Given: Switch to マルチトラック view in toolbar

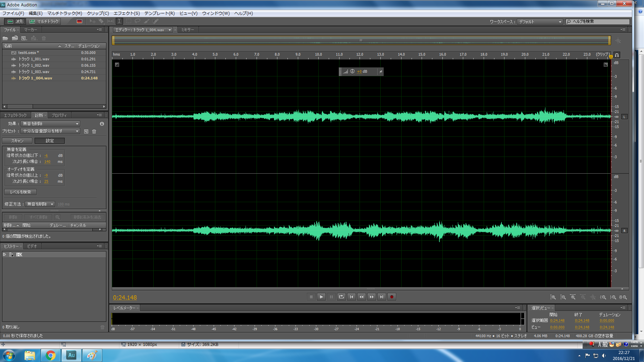Looking at the screenshot, I should (44, 21).
